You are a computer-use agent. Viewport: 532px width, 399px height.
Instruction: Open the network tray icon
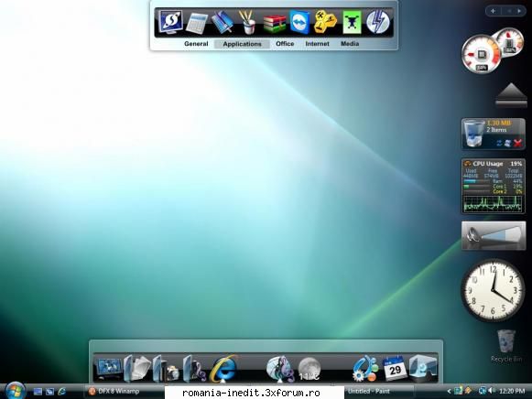[482, 391]
